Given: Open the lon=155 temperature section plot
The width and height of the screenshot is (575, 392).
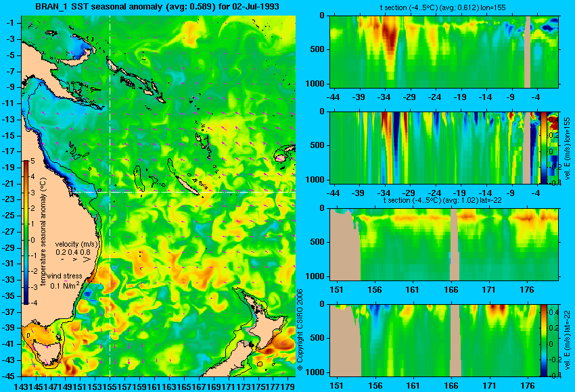Looking at the screenshot, I should 444,51.
